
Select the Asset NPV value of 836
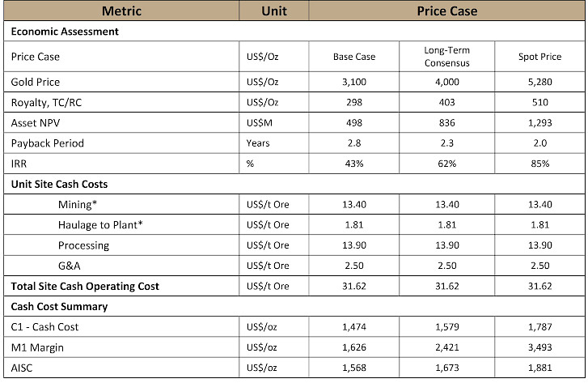tap(446, 123)
